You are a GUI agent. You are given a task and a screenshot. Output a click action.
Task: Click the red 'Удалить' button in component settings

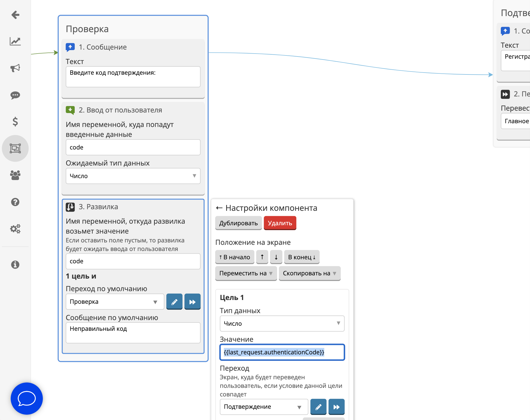pos(280,223)
